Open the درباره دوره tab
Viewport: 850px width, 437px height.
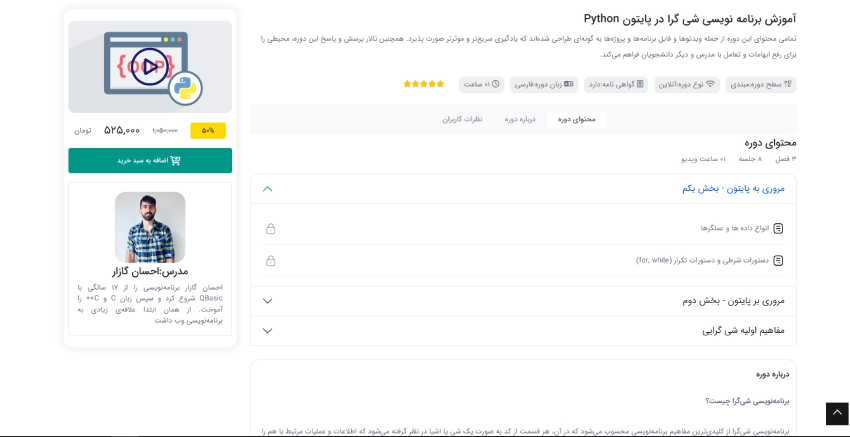(x=520, y=119)
